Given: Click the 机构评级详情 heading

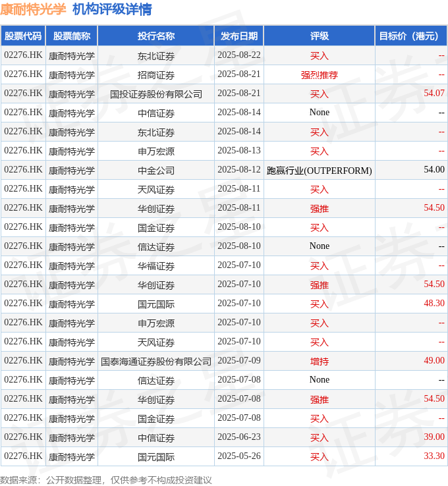Looking at the screenshot, I should tap(112, 9).
